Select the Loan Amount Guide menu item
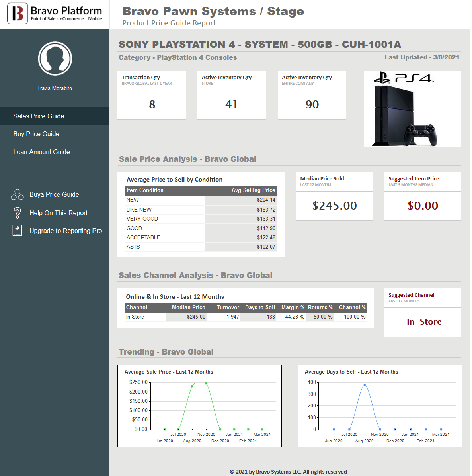The image size is (472, 476). tap(41, 152)
